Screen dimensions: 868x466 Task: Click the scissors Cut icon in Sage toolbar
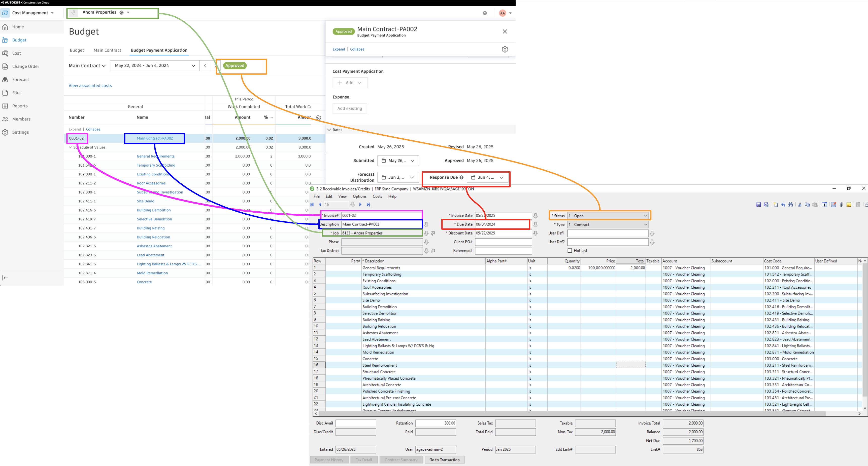(x=800, y=205)
